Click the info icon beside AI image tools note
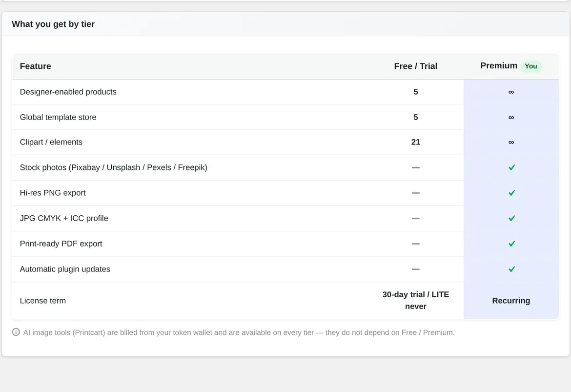Screen dimensions: 571x392 coord(16,332)
